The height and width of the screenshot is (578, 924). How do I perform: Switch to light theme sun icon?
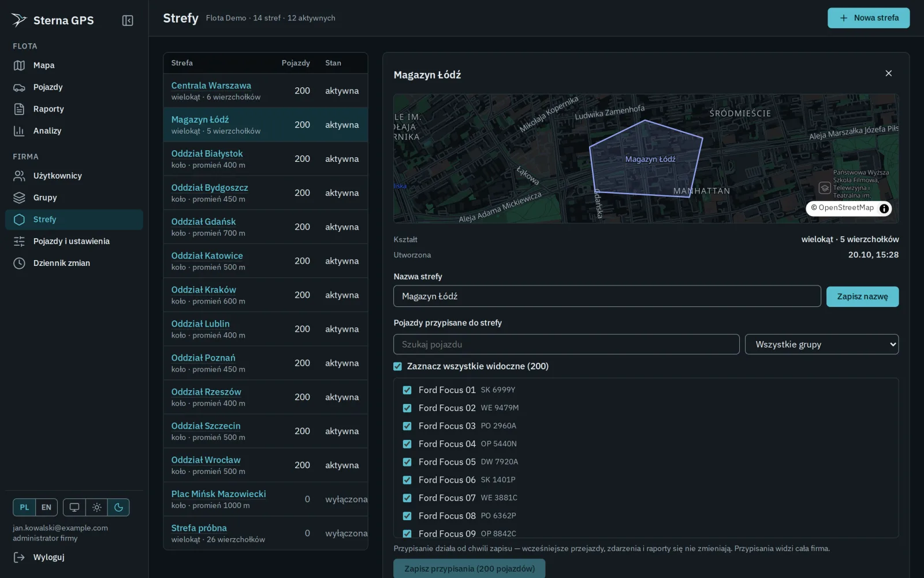(96, 507)
